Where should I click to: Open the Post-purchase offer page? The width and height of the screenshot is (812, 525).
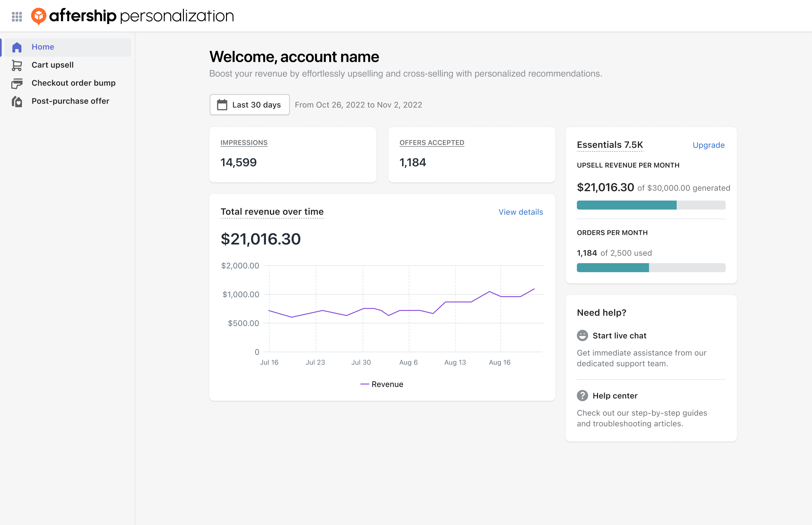click(x=70, y=101)
